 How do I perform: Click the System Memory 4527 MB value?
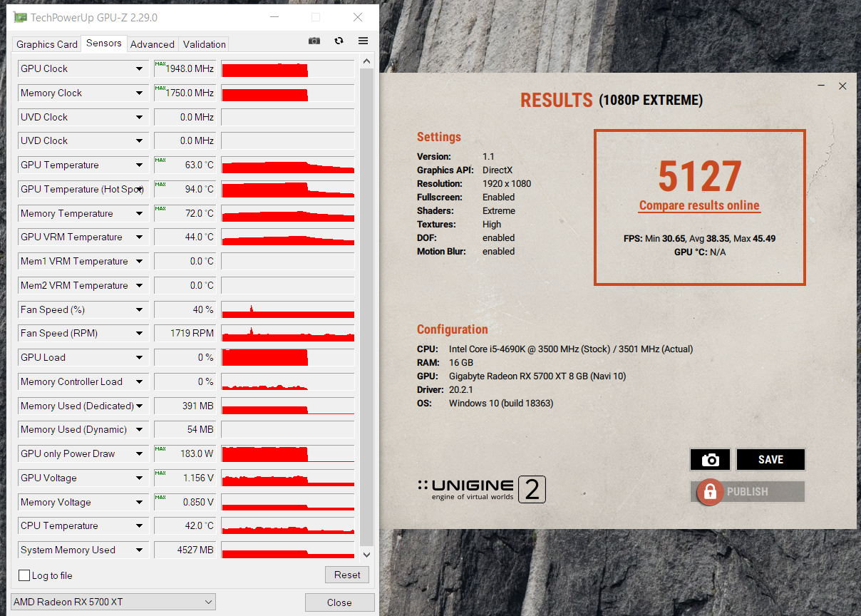pyautogui.click(x=185, y=550)
